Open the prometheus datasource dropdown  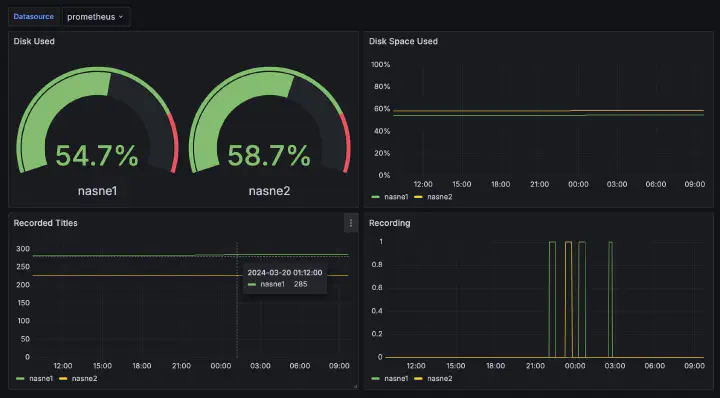(96, 17)
